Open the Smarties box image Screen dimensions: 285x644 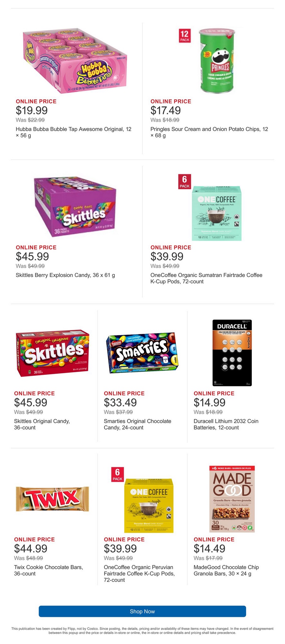142,353
